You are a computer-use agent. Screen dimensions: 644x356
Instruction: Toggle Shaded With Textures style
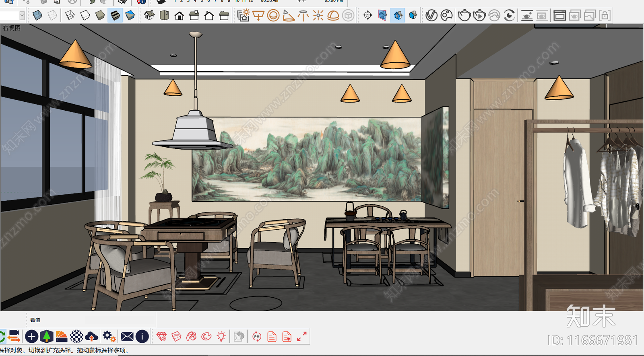tap(115, 15)
